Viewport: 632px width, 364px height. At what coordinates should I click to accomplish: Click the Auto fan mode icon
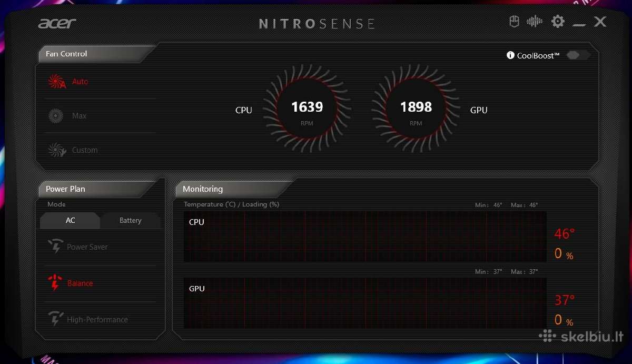(x=56, y=82)
